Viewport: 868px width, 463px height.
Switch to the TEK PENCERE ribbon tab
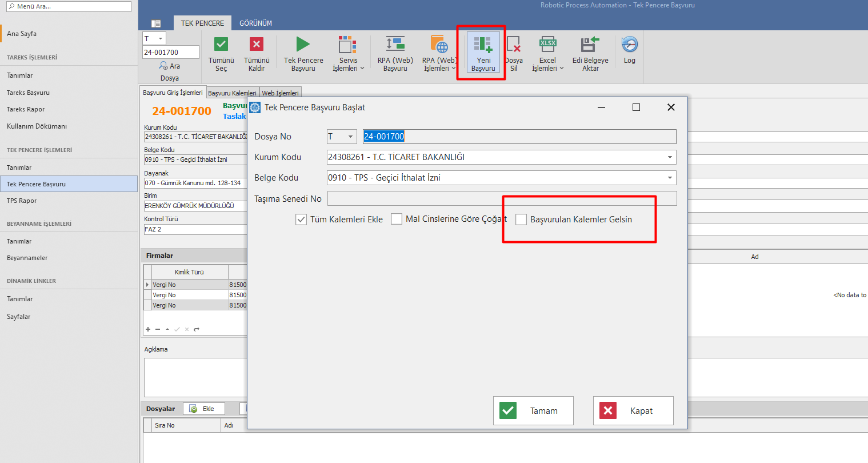tap(202, 23)
